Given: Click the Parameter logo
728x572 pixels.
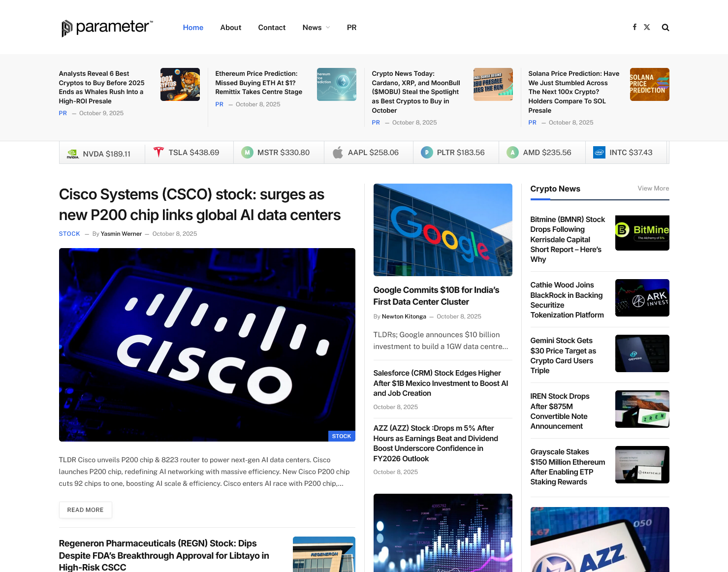Looking at the screenshot, I should tap(107, 28).
